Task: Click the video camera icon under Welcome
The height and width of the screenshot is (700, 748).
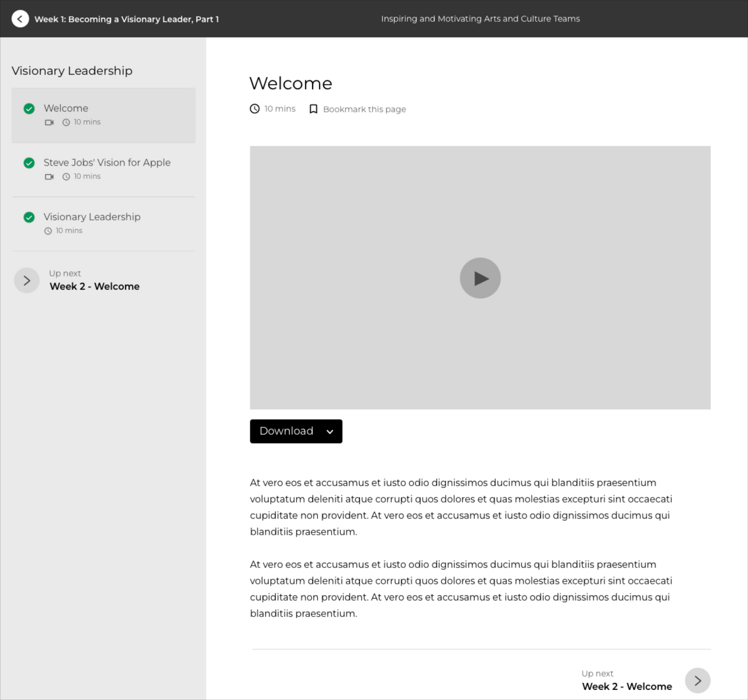Action: (49, 122)
